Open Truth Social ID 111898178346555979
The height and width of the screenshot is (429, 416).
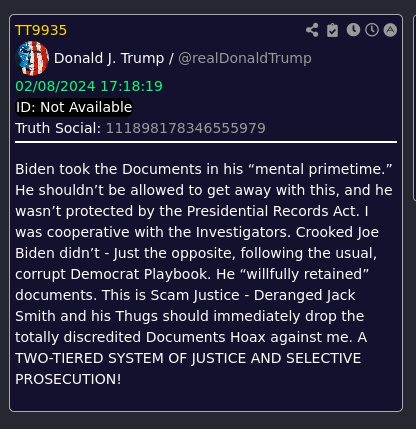[x=186, y=128]
